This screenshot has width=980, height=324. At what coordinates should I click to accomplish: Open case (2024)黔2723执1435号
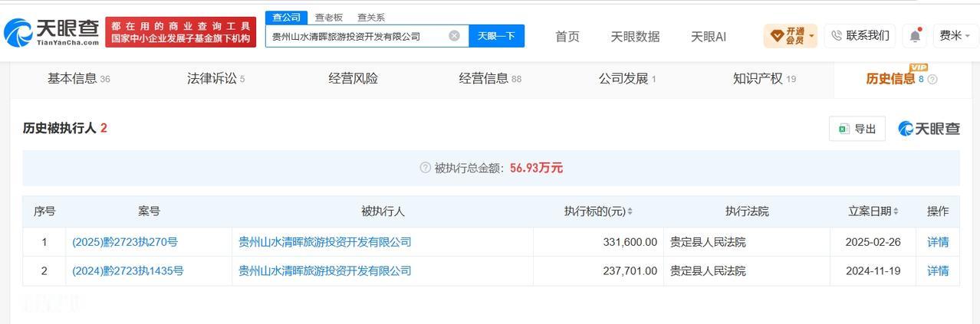coord(128,271)
